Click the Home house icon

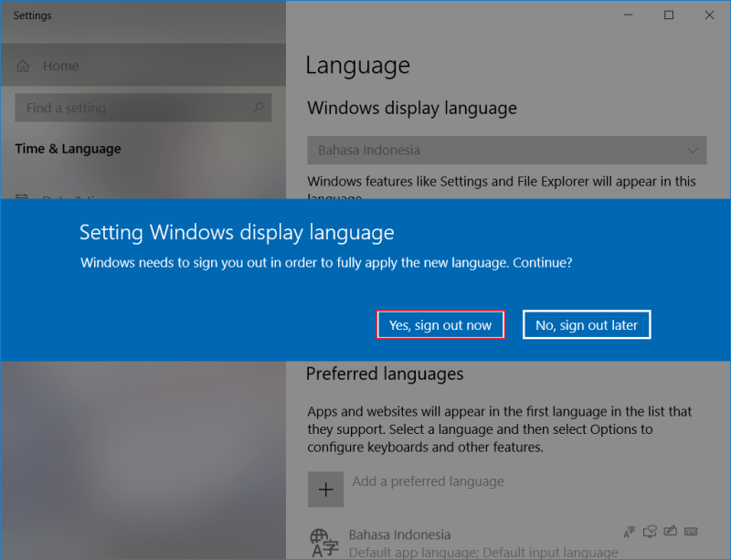tap(23, 66)
